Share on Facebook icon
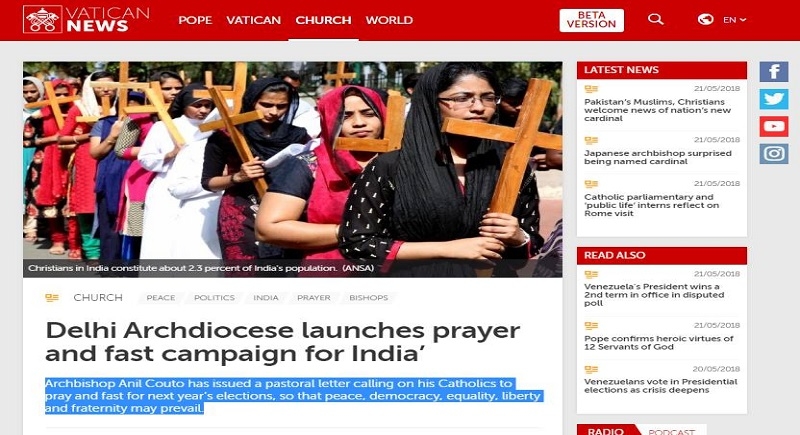This screenshot has width=800, height=435. tap(773, 71)
